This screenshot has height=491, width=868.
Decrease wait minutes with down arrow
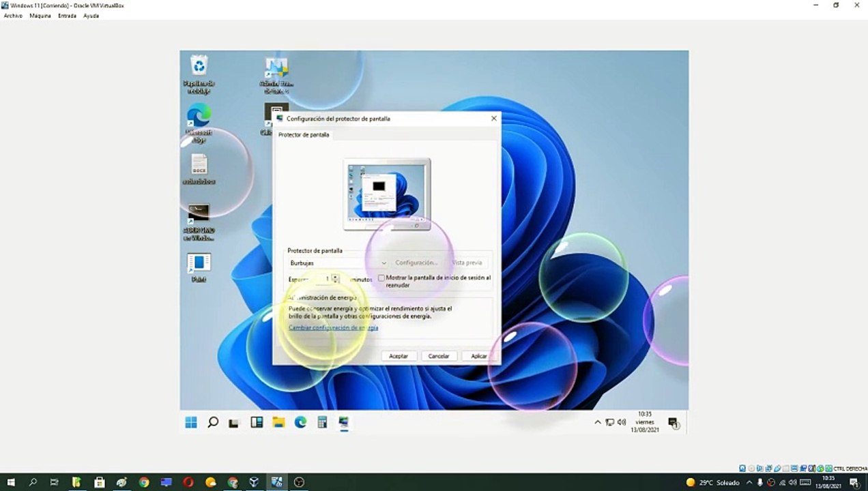coord(335,282)
